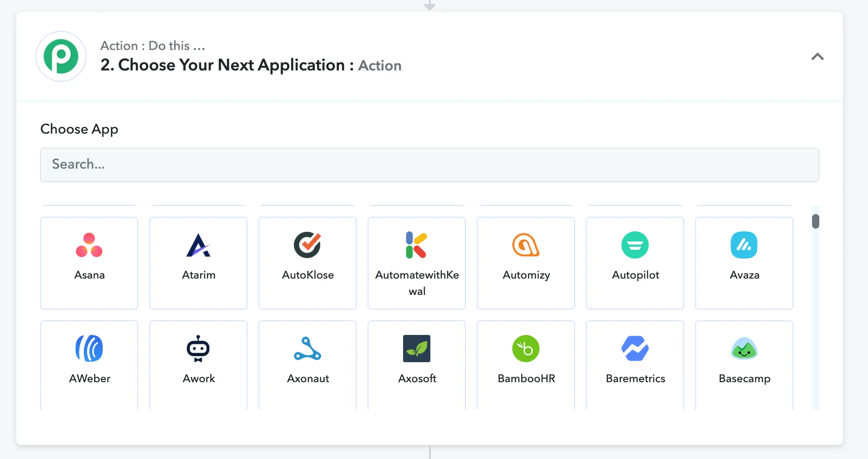Click the Axosoft label text
Viewport: 868px width, 459px height.
tap(417, 379)
